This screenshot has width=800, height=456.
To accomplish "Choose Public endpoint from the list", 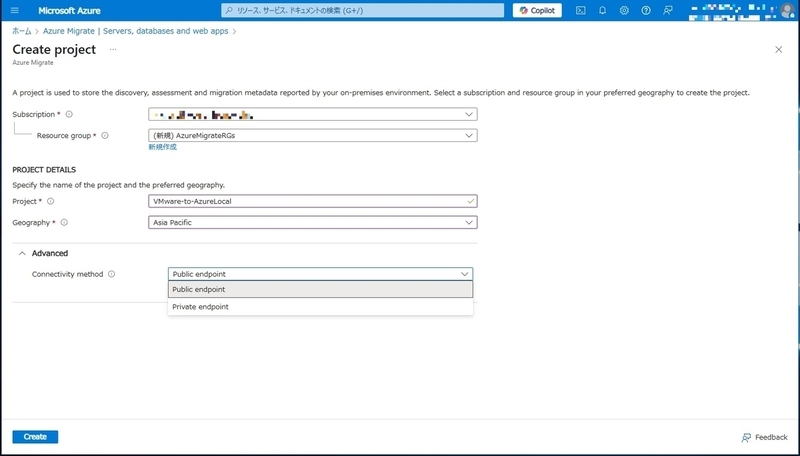I will 320,290.
